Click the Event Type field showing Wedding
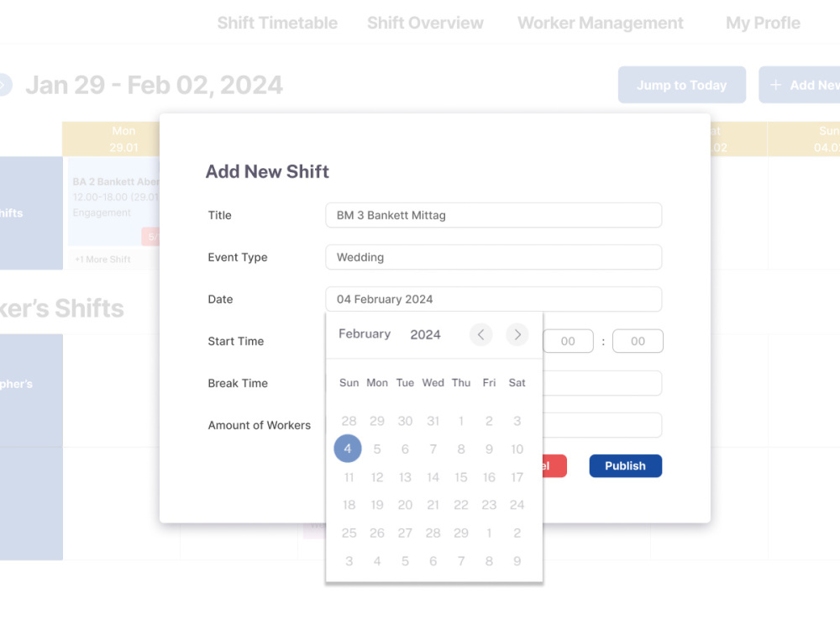 [x=493, y=257]
